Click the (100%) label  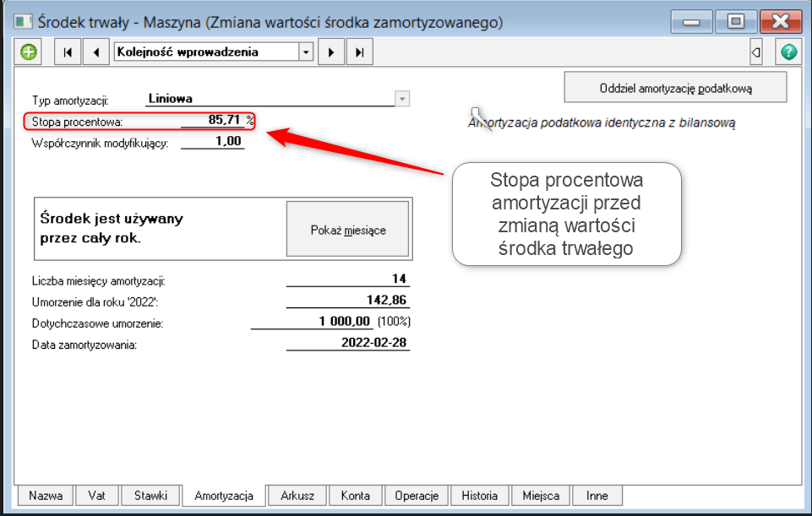394,322
